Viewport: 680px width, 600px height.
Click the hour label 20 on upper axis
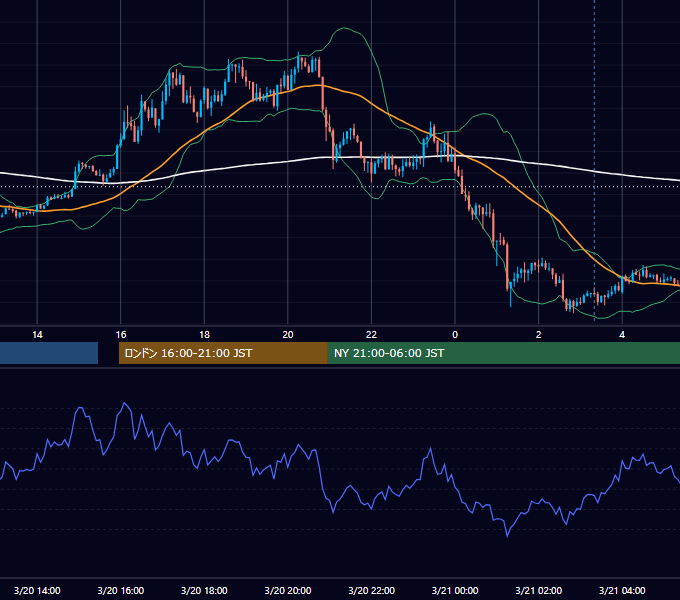288,335
